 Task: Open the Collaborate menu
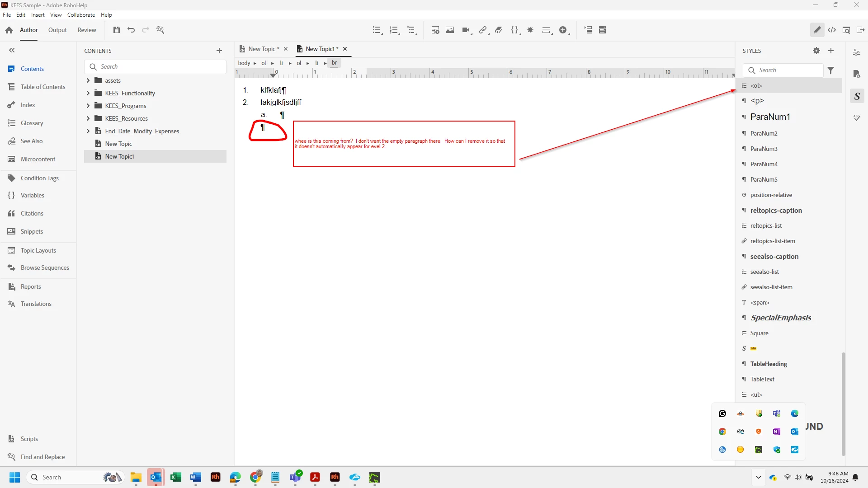coord(81,15)
